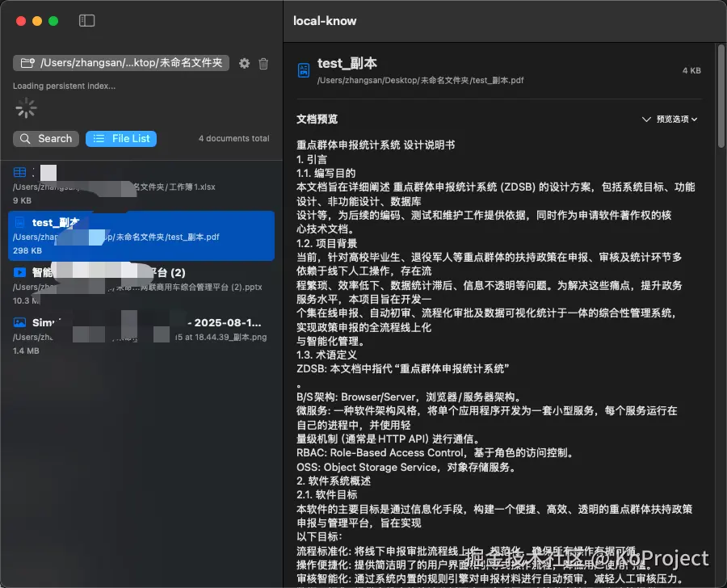Click the PDF badge in the preview header
The height and width of the screenshot is (588, 727).
[301, 71]
